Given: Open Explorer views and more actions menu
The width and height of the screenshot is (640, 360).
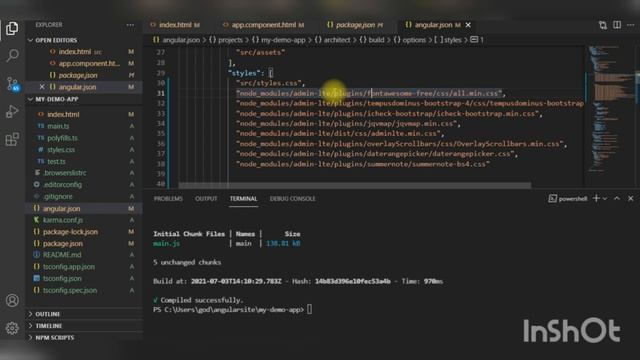Looking at the screenshot, I should coord(130,25).
